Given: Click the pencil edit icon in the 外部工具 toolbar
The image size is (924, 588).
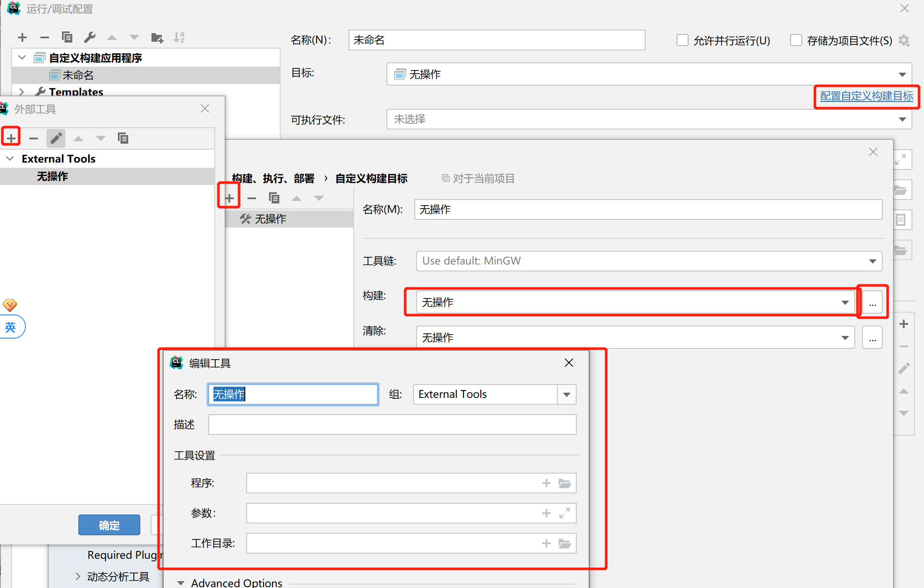Looking at the screenshot, I should [56, 138].
